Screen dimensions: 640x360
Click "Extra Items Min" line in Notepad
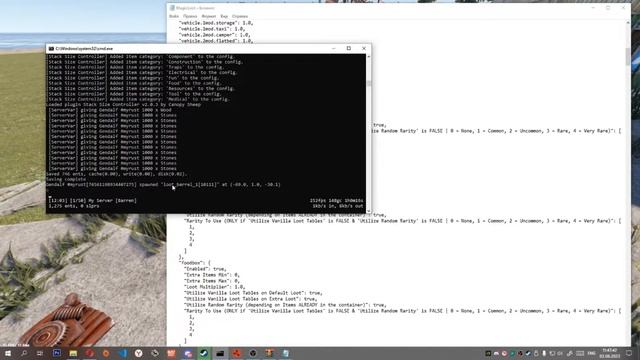click(x=212, y=275)
